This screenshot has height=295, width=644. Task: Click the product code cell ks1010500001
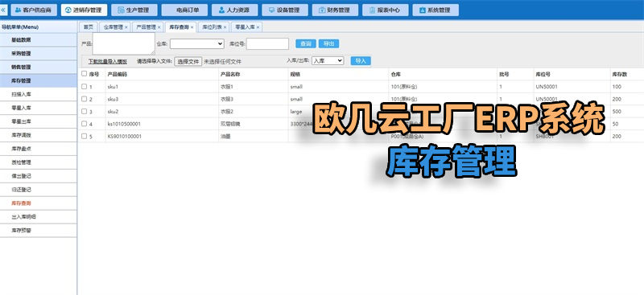pyautogui.click(x=124, y=124)
